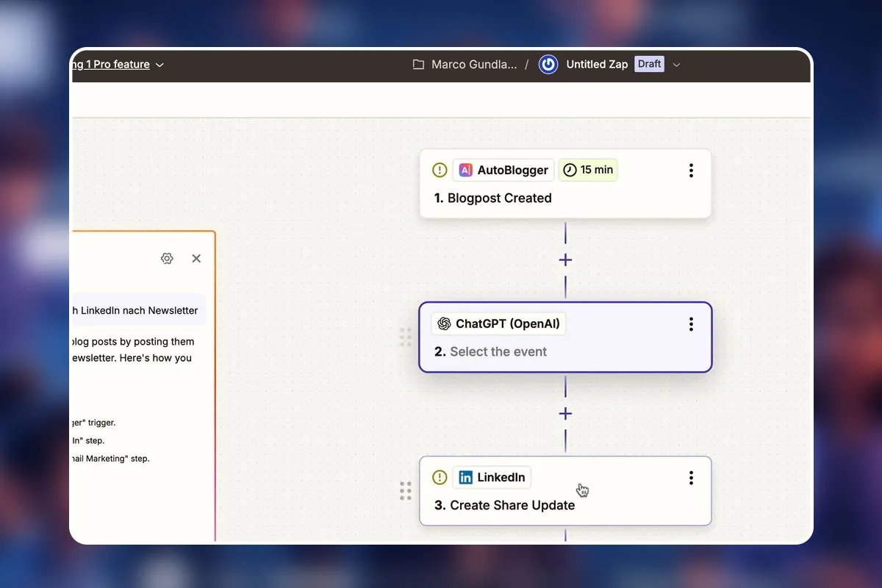Open ChatGPT step three-dot menu
Screen dimensions: 882x588
click(x=691, y=324)
